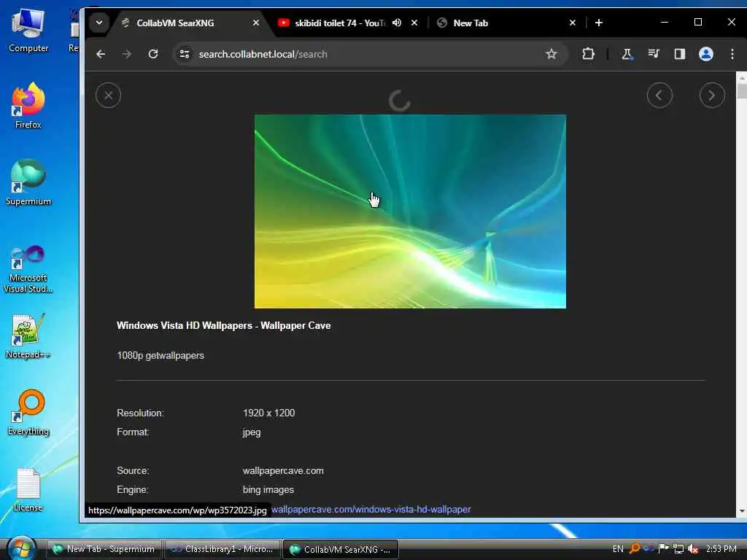Close the New Tab tab
This screenshot has height=560, width=747.
pyautogui.click(x=572, y=23)
